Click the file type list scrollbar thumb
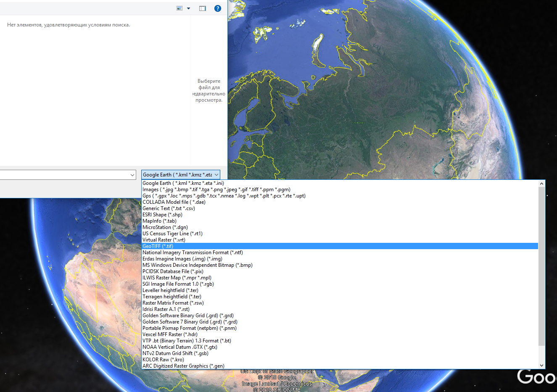 [541, 267]
